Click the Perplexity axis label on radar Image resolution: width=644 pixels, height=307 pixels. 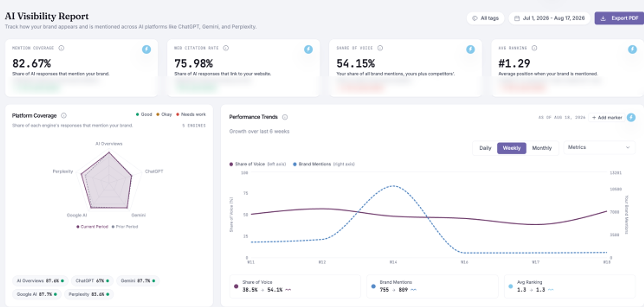tap(63, 171)
